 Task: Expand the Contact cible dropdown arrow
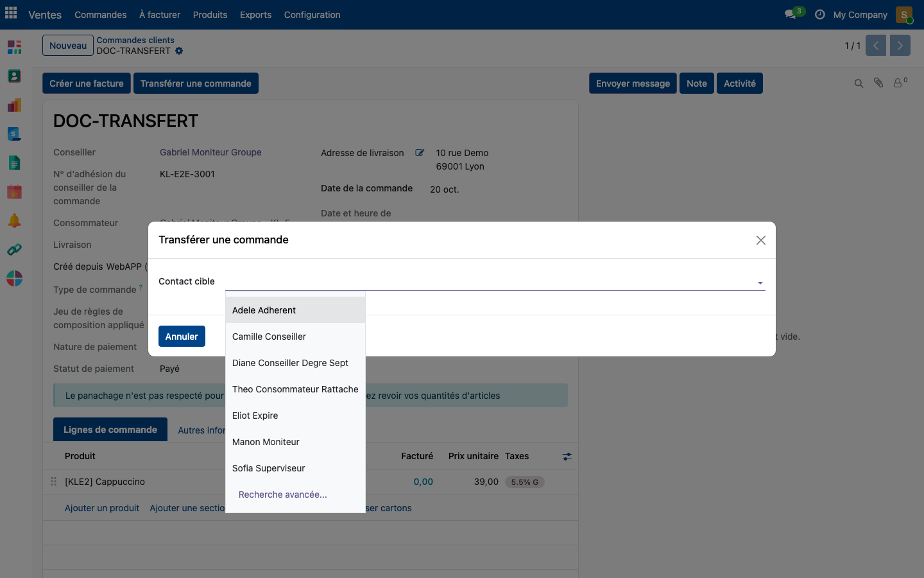coord(760,283)
